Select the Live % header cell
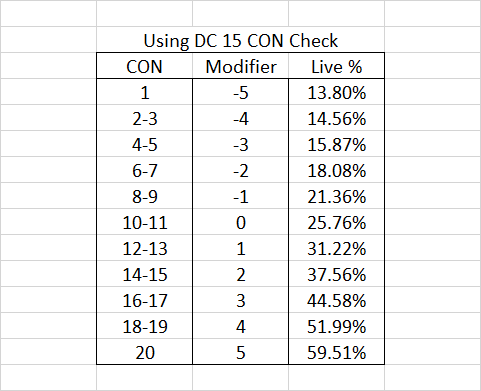 point(336,66)
